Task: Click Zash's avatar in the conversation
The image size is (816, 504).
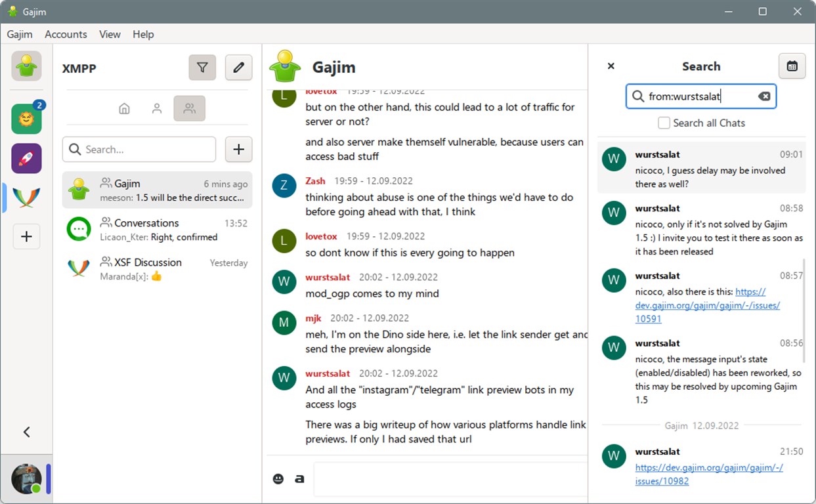Action: (284, 186)
